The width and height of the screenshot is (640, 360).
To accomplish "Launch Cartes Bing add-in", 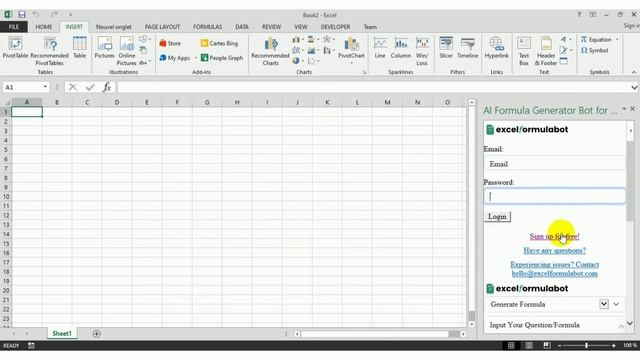I will [x=219, y=43].
